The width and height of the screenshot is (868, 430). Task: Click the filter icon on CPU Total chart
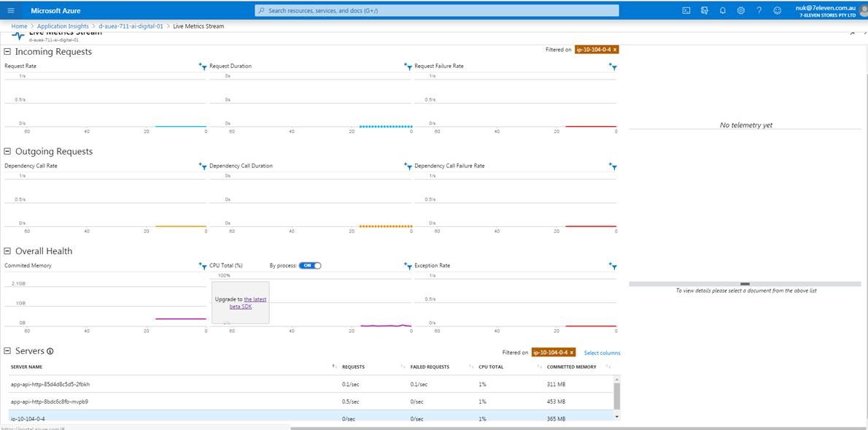(204, 266)
